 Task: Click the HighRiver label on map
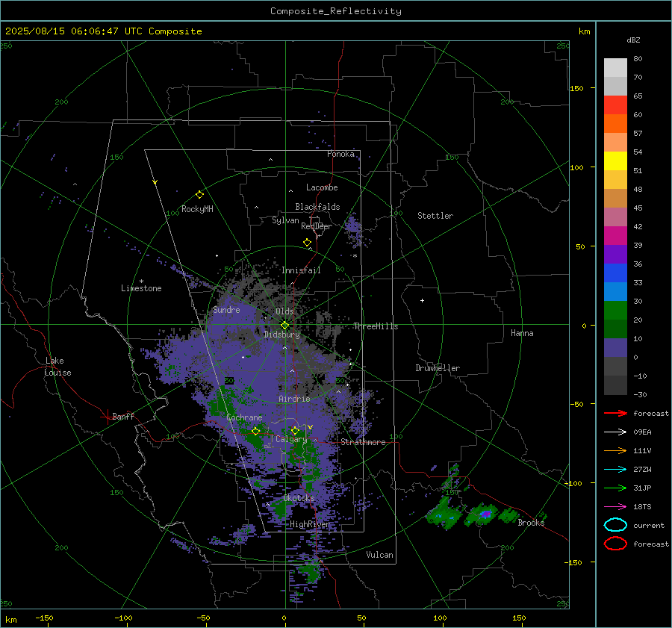click(309, 524)
